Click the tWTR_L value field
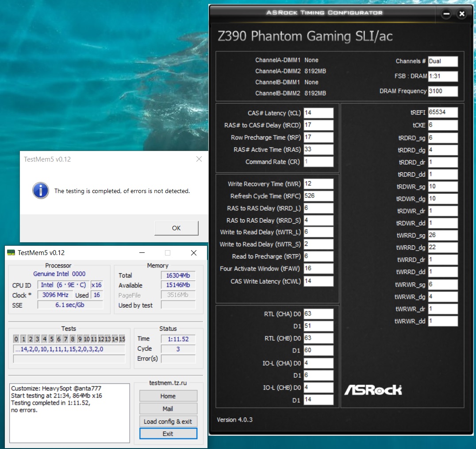This screenshot has width=476, height=449. [x=319, y=232]
